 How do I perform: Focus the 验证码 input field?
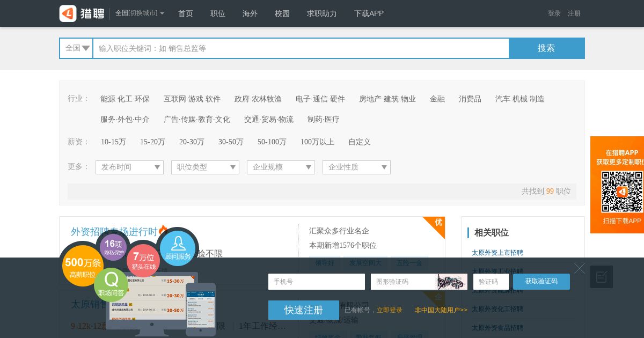click(x=491, y=282)
